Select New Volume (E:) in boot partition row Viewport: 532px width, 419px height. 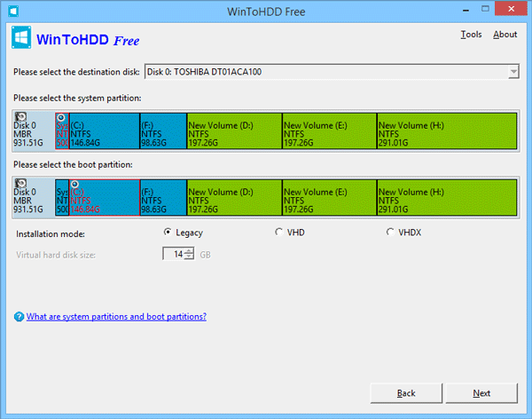coord(330,197)
